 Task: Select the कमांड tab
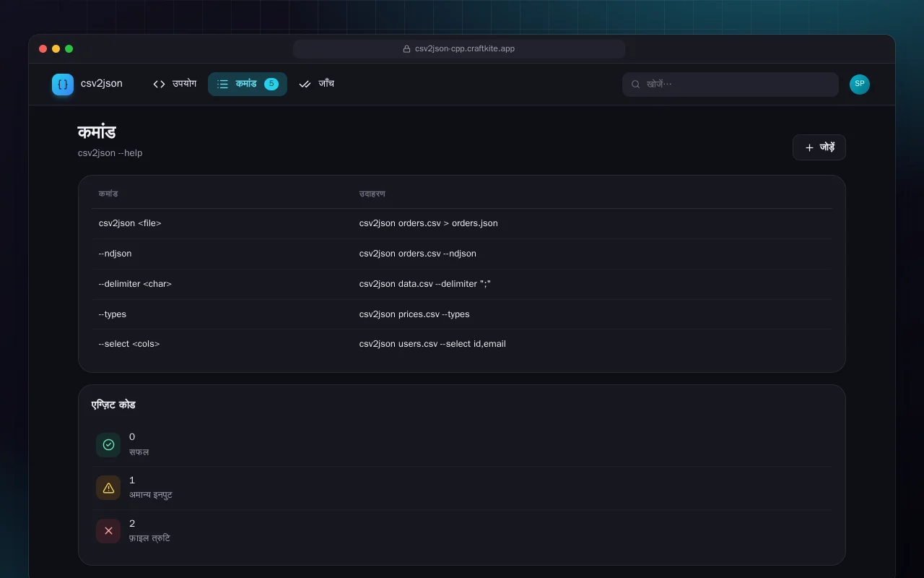click(248, 84)
